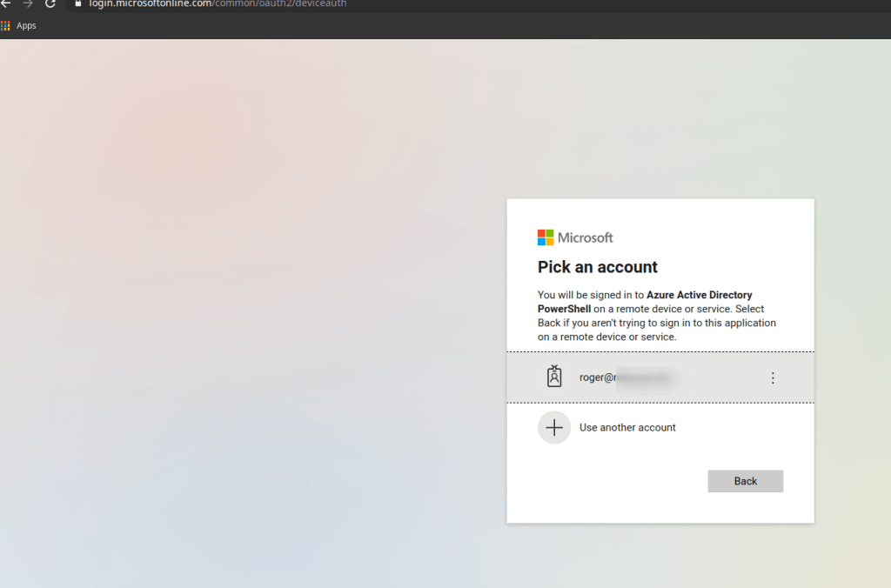Click the padlock site info icon
The width and height of the screenshot is (891, 588).
77,3
